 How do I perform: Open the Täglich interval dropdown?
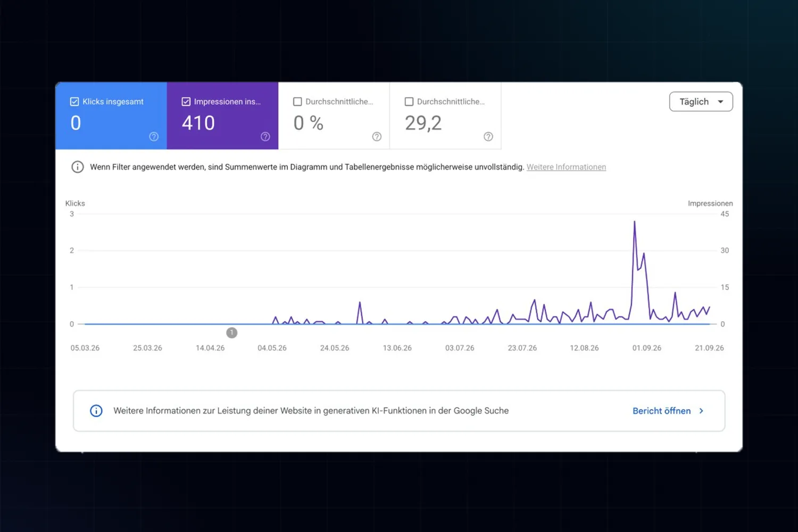click(x=701, y=102)
